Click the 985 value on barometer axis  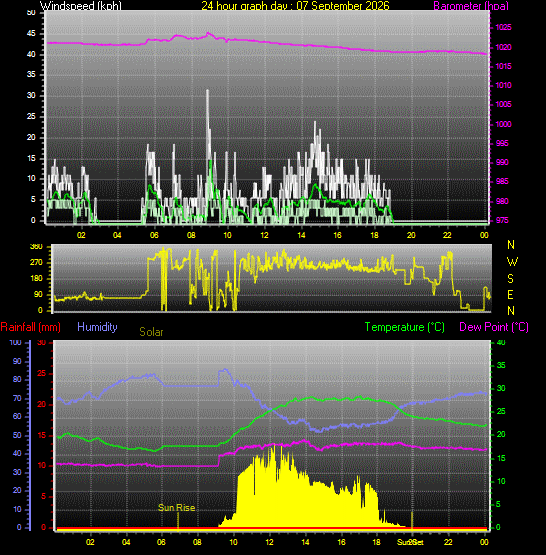click(x=502, y=182)
